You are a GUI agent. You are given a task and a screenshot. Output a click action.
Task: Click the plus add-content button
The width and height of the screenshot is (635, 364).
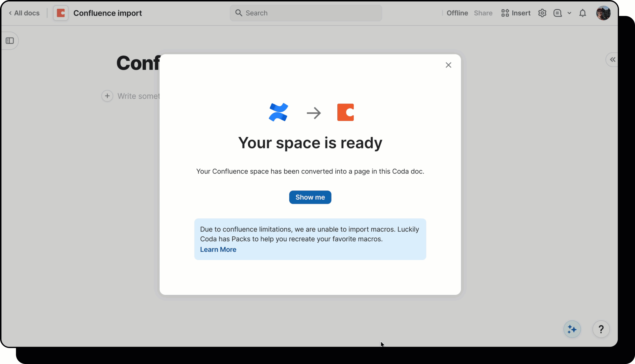point(107,96)
